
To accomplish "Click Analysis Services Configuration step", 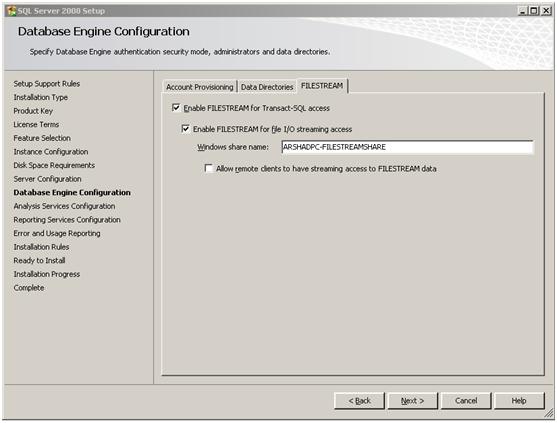I will pos(64,206).
